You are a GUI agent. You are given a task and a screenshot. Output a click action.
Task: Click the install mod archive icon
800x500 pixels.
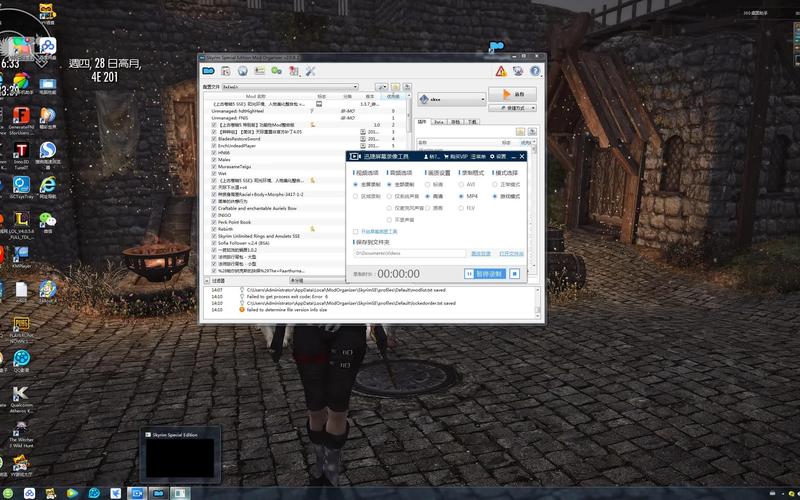click(x=226, y=71)
